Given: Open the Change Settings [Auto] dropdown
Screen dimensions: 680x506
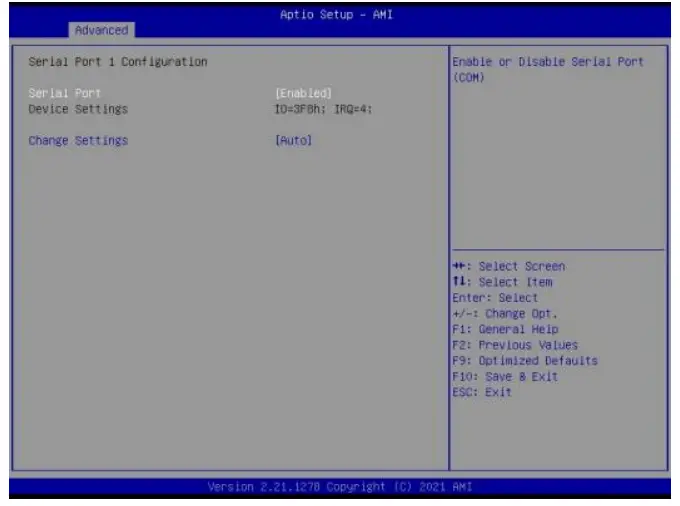Looking at the screenshot, I should (294, 140).
